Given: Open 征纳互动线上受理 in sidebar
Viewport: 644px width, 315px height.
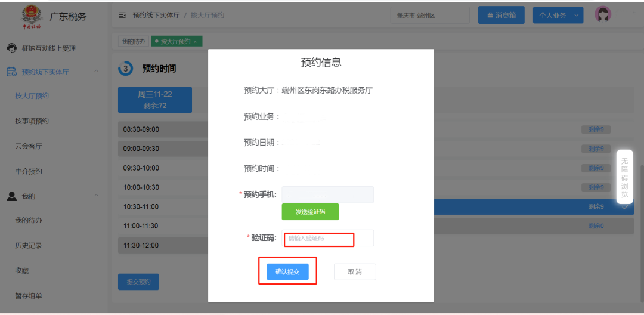Looking at the screenshot, I should point(48,48).
